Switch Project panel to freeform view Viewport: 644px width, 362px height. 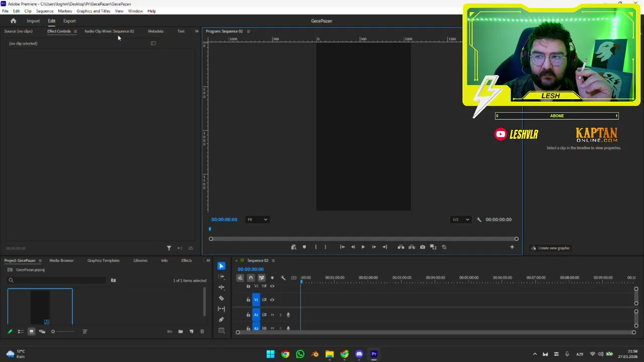[x=42, y=331]
